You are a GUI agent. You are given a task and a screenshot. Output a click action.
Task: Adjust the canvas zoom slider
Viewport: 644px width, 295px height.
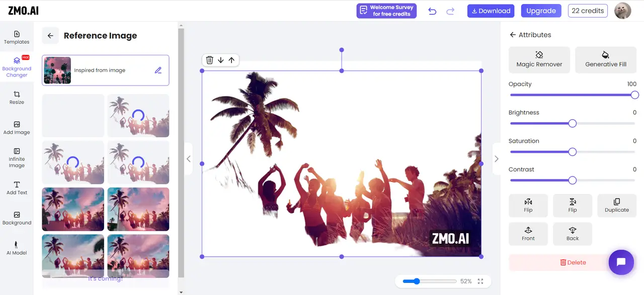pyautogui.click(x=430, y=281)
